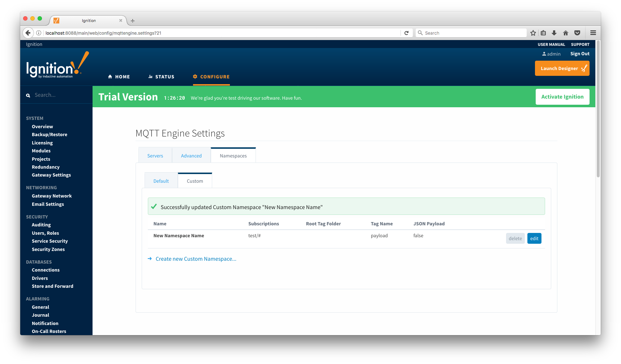Click Launch Designer button
621x364 pixels.
pyautogui.click(x=562, y=68)
